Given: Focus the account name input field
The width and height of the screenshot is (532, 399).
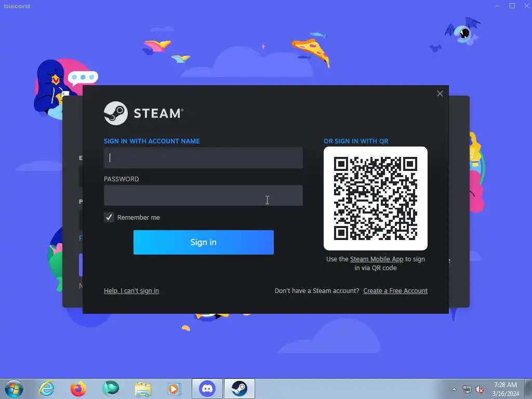Looking at the screenshot, I should click(x=203, y=157).
